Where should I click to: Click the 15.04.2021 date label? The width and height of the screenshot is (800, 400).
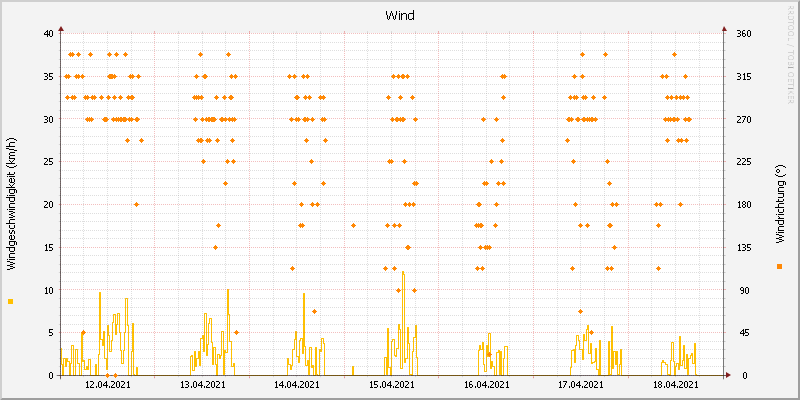(392, 384)
